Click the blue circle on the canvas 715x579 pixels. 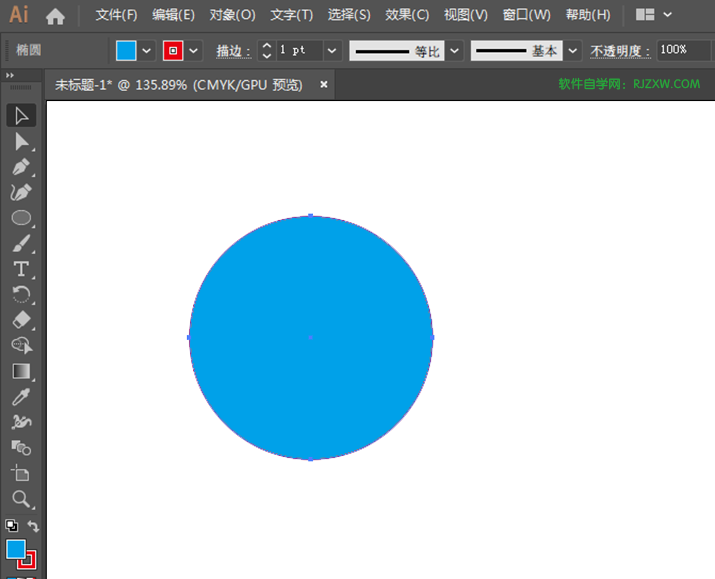point(311,337)
